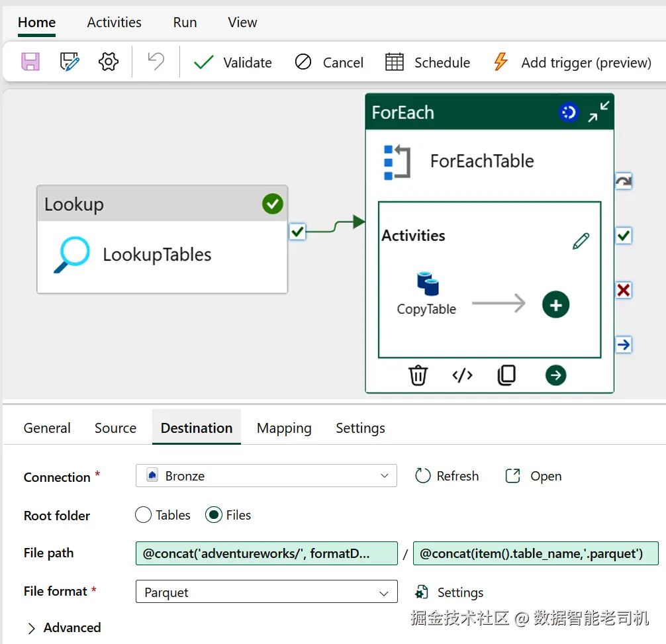
Task: Open the View ribbon tab
Action: 242,22
